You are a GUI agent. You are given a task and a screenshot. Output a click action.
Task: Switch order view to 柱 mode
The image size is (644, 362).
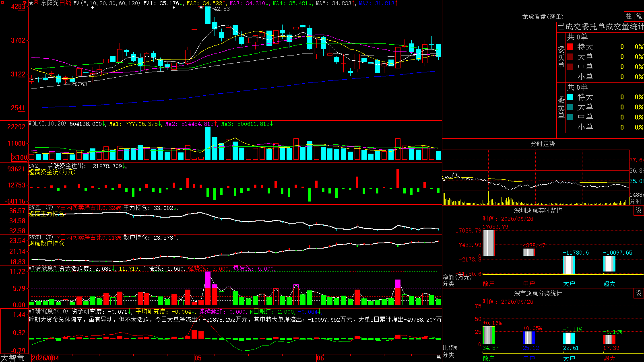point(629,16)
